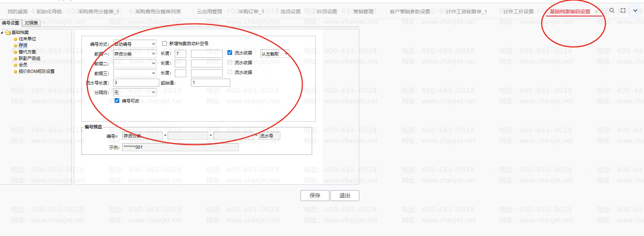Open the 采购费用分摊单列表 tab
The height and width of the screenshot is (236, 644).
[158, 12]
